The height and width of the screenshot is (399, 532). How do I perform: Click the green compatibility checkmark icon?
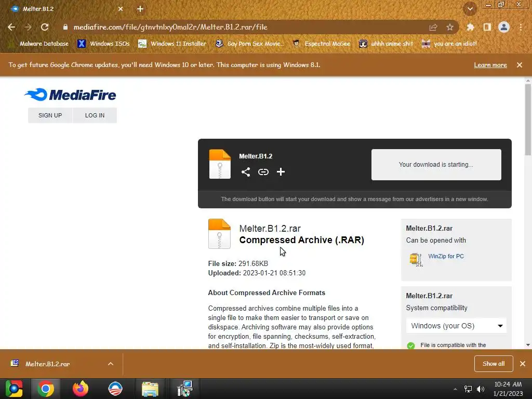point(411,345)
